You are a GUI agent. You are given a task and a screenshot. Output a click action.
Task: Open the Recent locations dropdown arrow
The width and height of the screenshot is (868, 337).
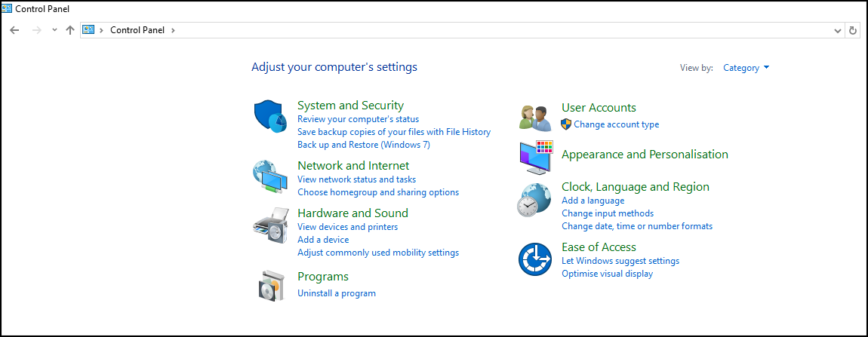coord(54,30)
